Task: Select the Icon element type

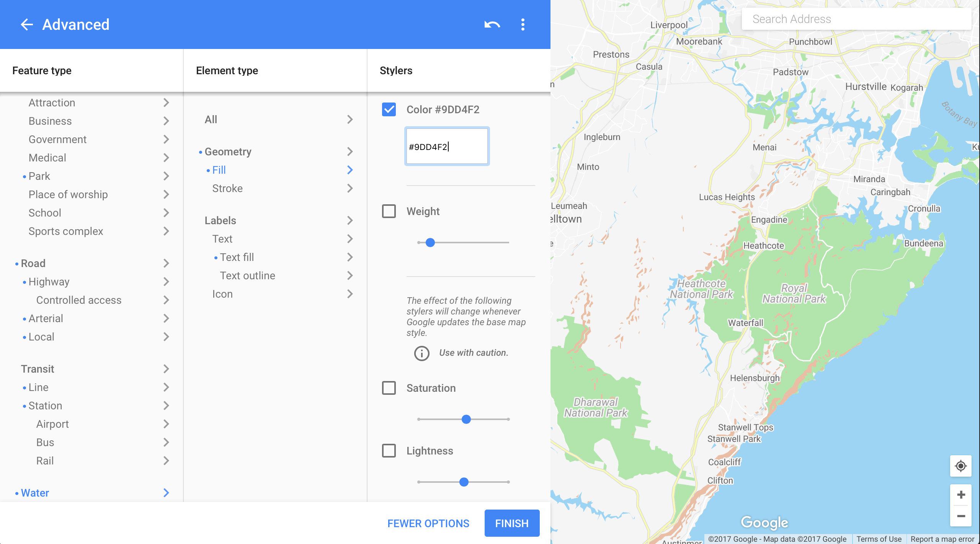Action: (222, 294)
